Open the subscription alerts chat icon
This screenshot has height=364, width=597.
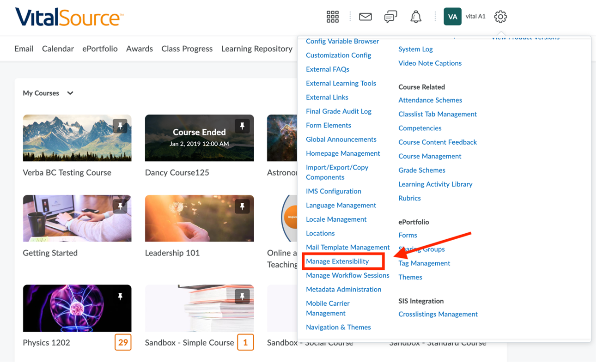(x=390, y=17)
